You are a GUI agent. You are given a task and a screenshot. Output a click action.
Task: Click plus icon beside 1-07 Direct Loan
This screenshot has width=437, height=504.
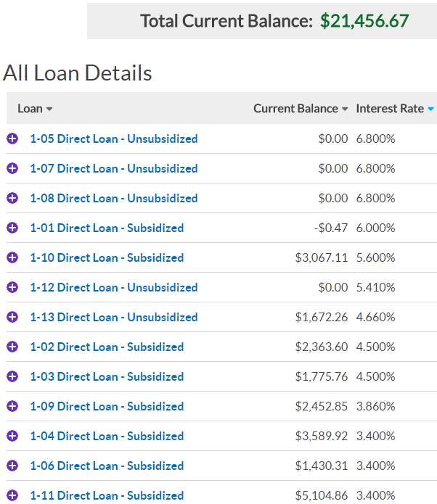[x=12, y=168]
